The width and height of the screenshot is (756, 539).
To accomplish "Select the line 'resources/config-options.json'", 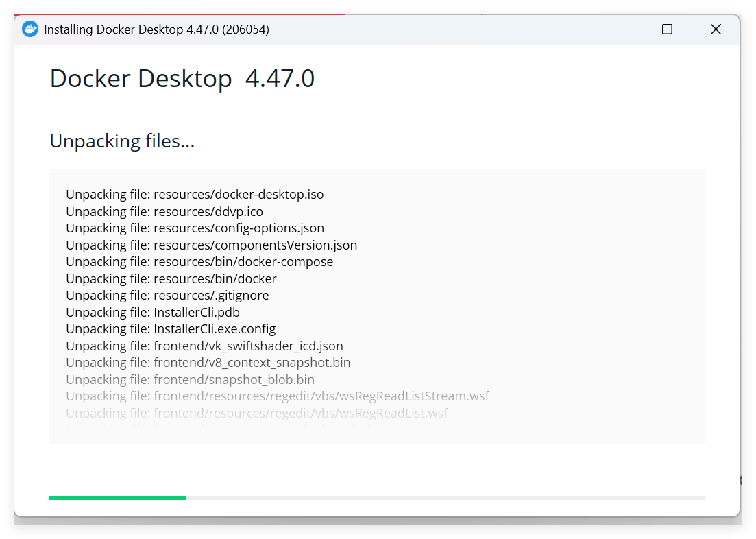I will 195,228.
